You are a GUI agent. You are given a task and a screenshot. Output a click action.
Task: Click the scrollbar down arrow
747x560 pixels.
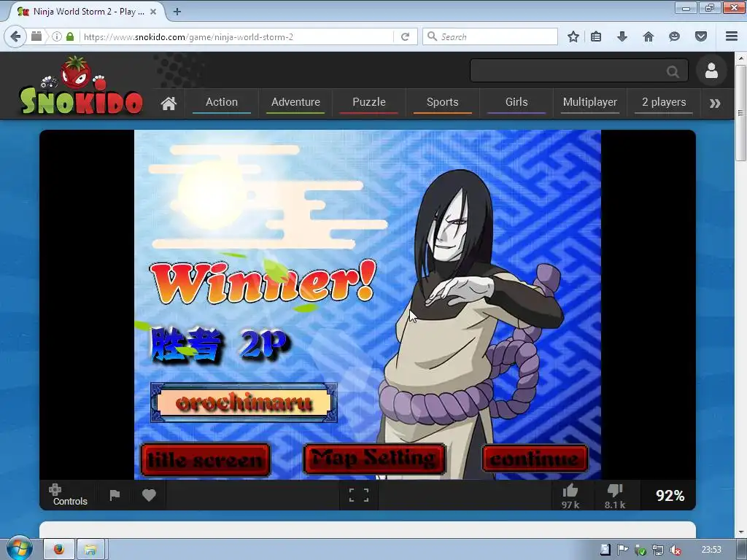click(740, 532)
